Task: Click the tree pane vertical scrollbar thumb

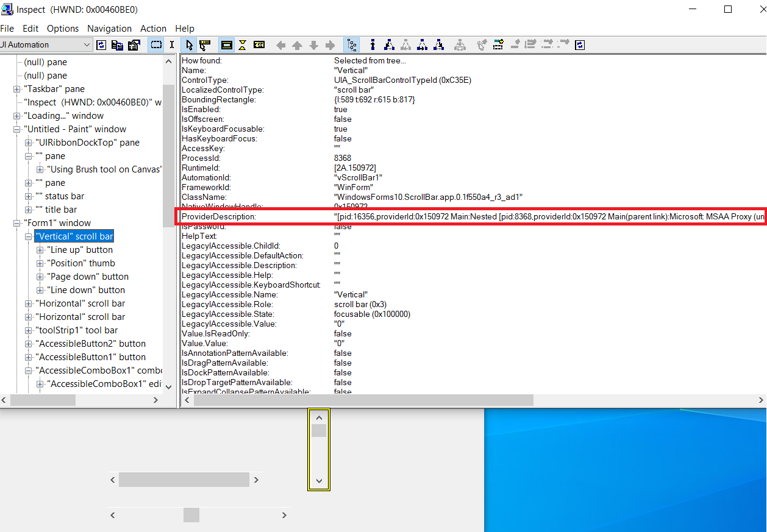Action: [169, 156]
